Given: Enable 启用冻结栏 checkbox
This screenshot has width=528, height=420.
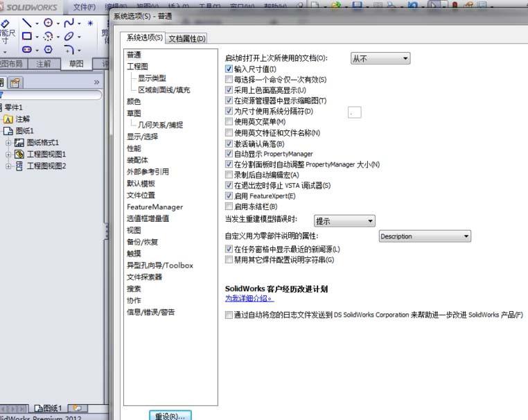Looking at the screenshot, I should pyautogui.click(x=229, y=206).
